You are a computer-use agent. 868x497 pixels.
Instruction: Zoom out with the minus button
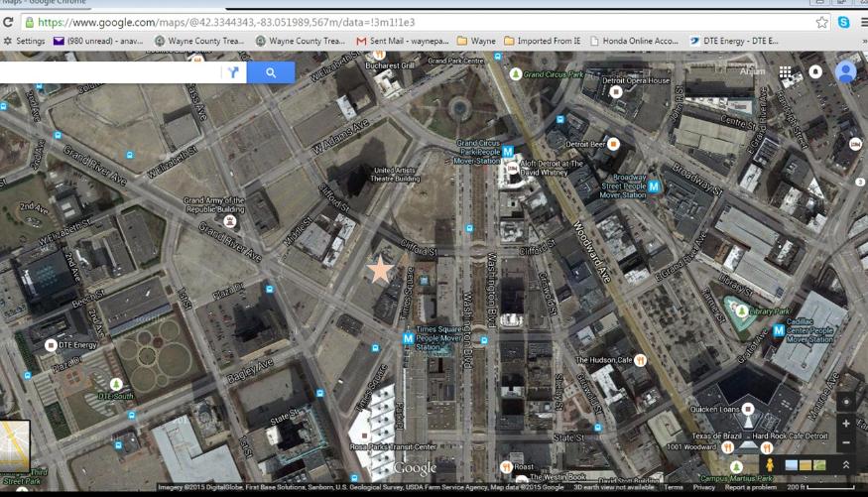[845, 442]
